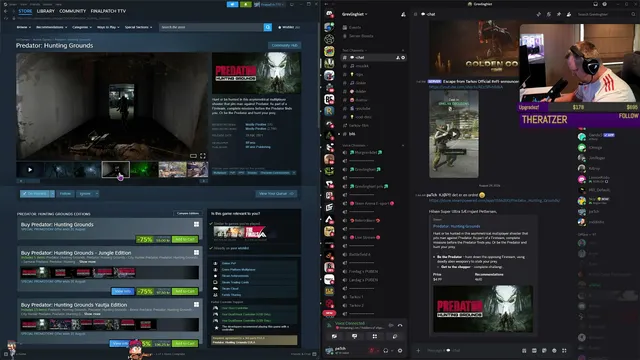The width and height of the screenshot is (640, 360).
Task: Open Discord notification settings bell in header
Action: (549, 14)
